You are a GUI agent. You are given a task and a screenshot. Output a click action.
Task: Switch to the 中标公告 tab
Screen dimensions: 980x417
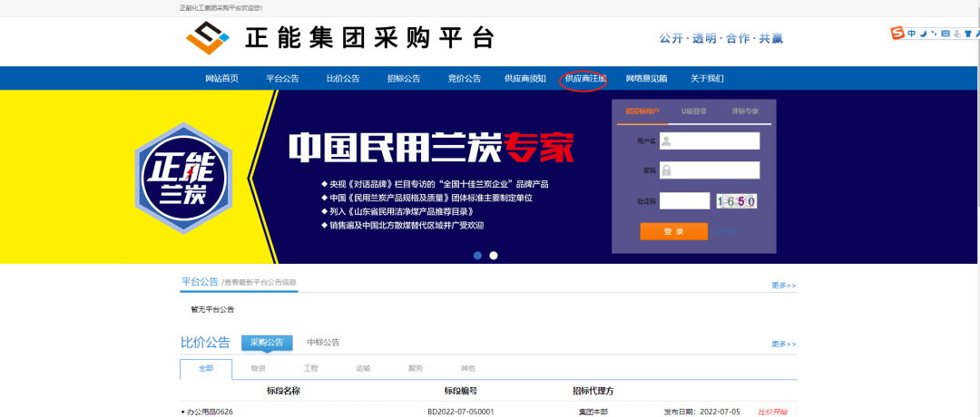[x=323, y=342]
